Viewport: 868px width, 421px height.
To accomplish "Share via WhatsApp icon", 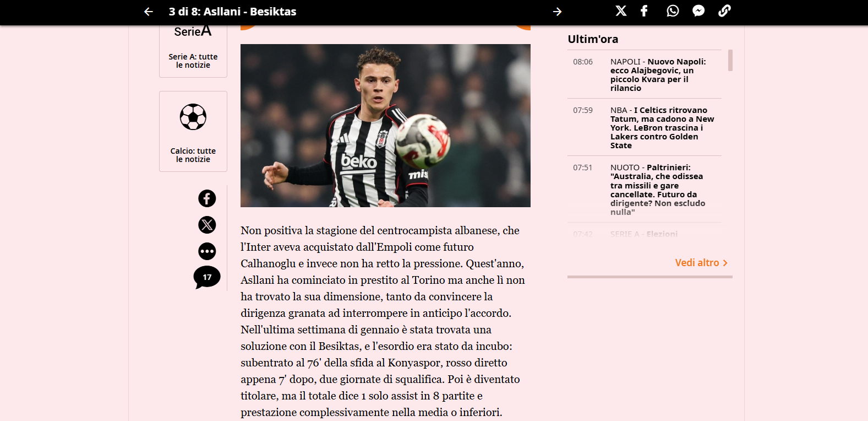I will pos(673,11).
